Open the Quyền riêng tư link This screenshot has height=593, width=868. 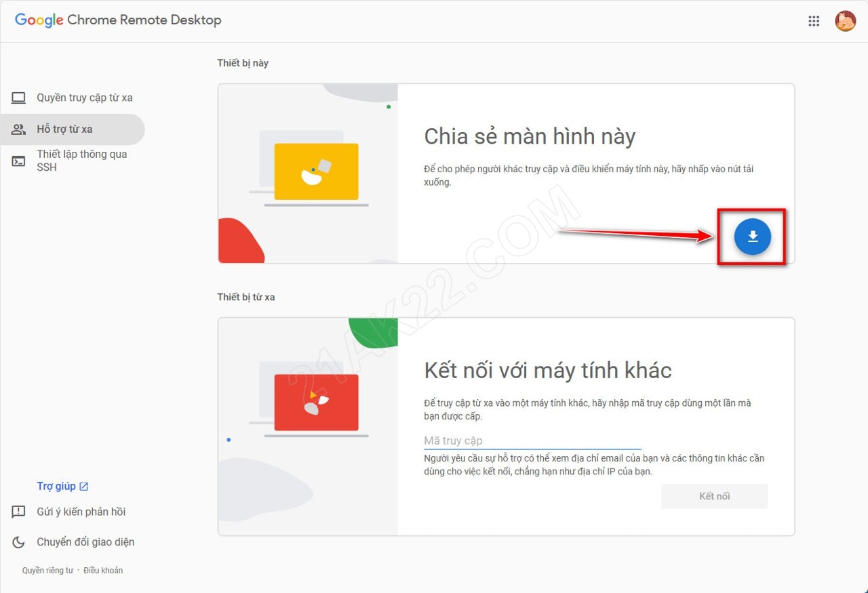[x=47, y=571]
